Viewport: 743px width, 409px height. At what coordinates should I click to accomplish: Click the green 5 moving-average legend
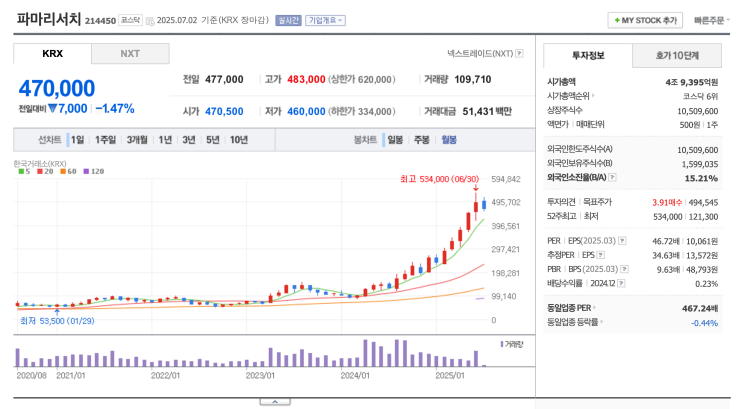click(24, 172)
